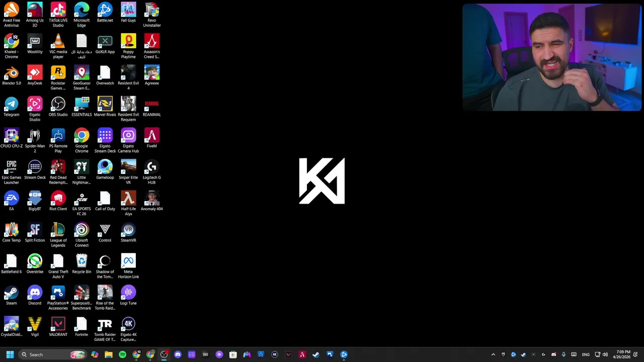Select the Split Fiction shortcut
Viewport: 644px width, 362px height.
tap(35, 233)
